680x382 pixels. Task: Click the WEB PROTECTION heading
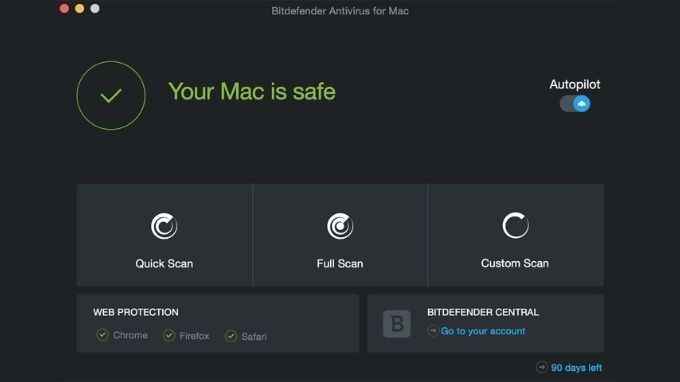(136, 312)
